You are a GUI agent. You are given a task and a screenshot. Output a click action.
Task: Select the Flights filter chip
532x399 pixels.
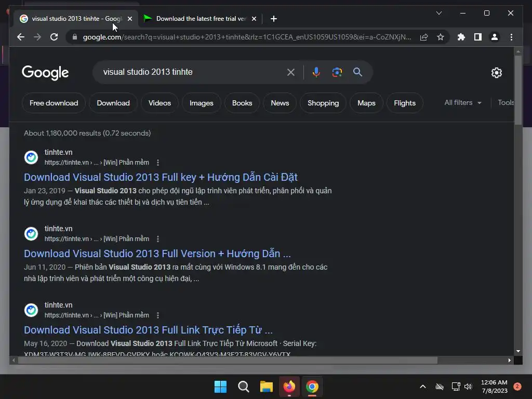click(x=404, y=103)
